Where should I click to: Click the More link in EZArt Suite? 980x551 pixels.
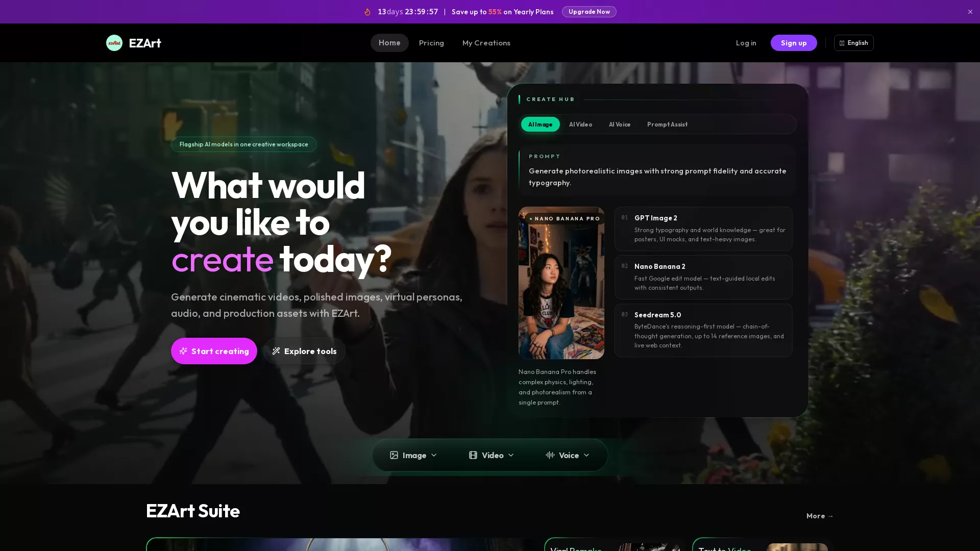point(820,516)
